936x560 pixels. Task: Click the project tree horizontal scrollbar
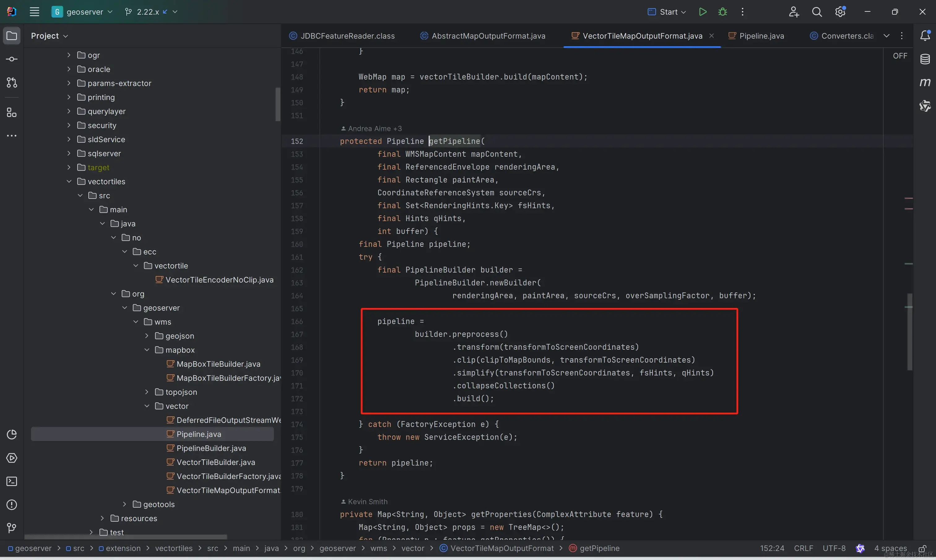pyautogui.click(x=126, y=537)
